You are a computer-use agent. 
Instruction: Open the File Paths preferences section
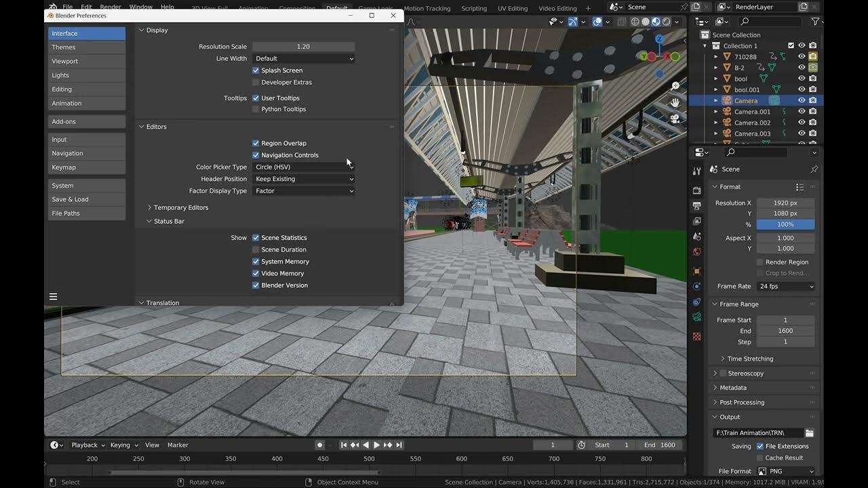(x=87, y=213)
